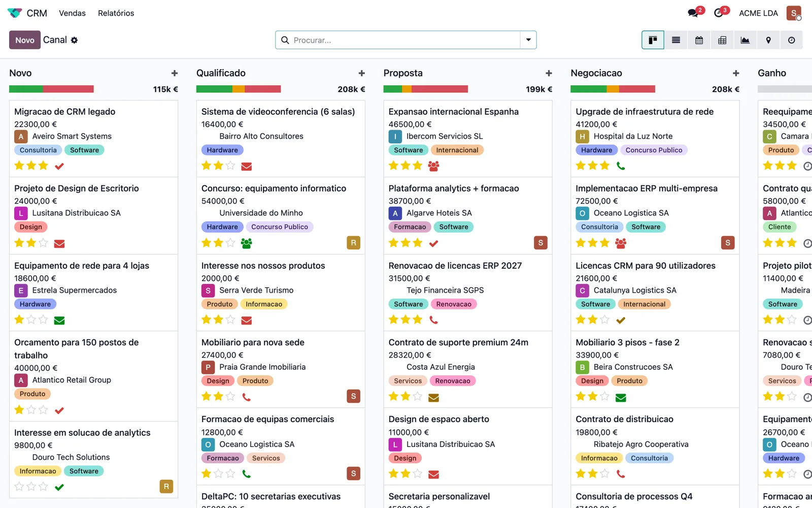Click the Internacional tag on Expansao internacional Espanha
This screenshot has height=508, width=812.
click(457, 150)
